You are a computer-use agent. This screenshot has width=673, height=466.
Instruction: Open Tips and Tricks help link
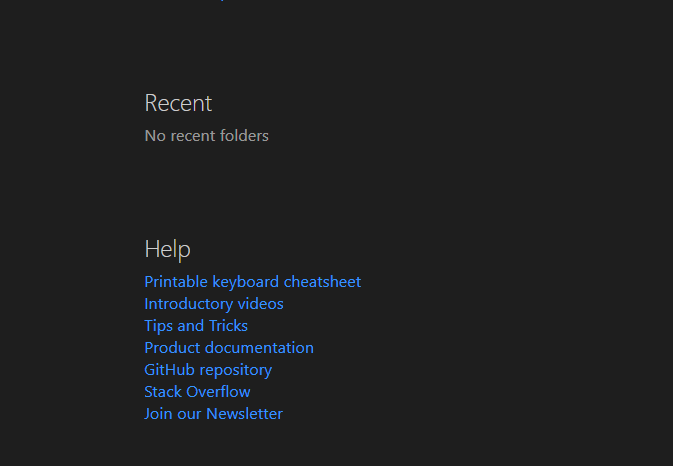196,326
